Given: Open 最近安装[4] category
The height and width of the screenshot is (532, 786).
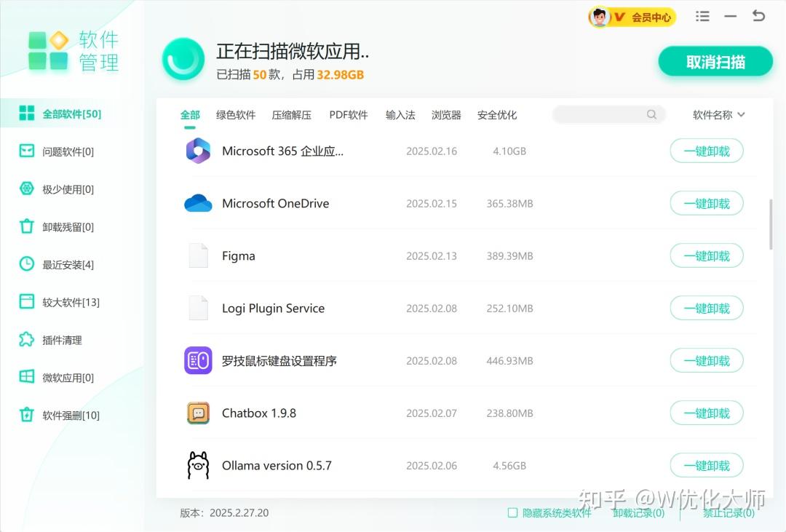Looking at the screenshot, I should coord(68,264).
